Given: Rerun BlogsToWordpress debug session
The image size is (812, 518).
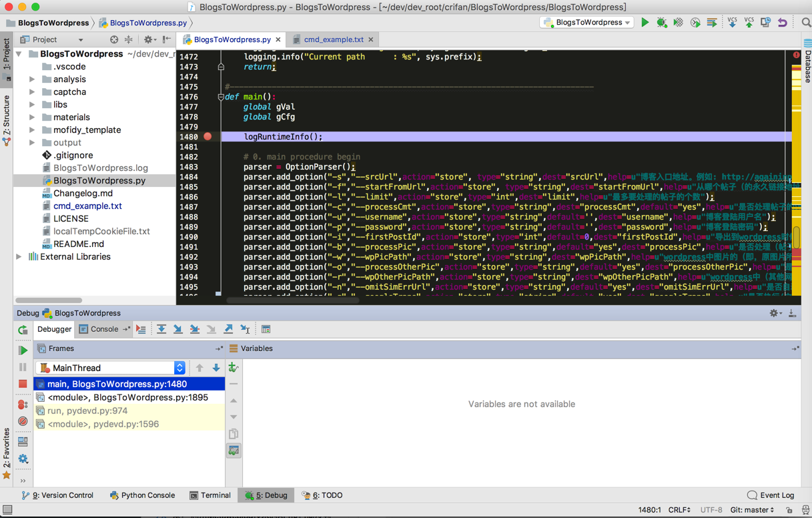Looking at the screenshot, I should pos(23,330).
